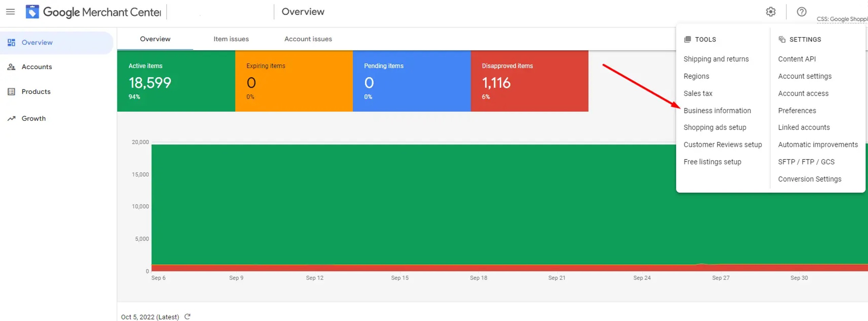Click the Sep 6 chart axis label
868x321 pixels.
pos(158,278)
